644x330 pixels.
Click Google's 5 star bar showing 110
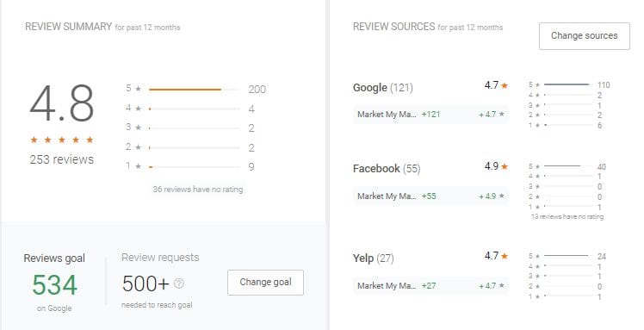(568, 84)
